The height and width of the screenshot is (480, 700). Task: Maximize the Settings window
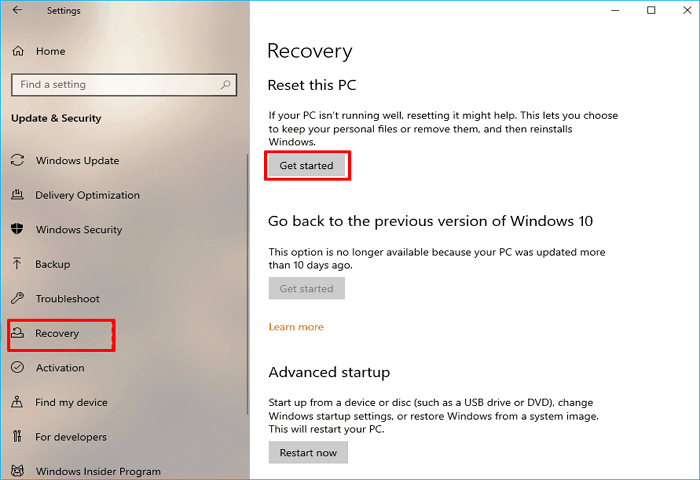pyautogui.click(x=651, y=11)
